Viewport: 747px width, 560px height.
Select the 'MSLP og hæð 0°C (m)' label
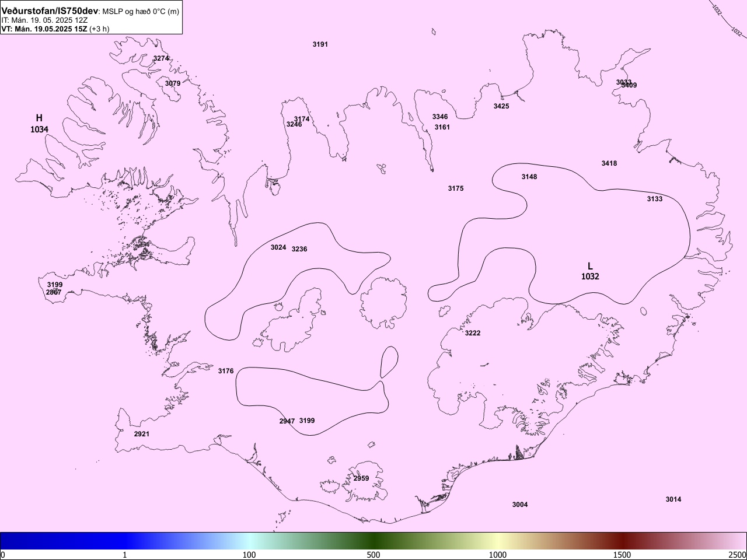141,12
